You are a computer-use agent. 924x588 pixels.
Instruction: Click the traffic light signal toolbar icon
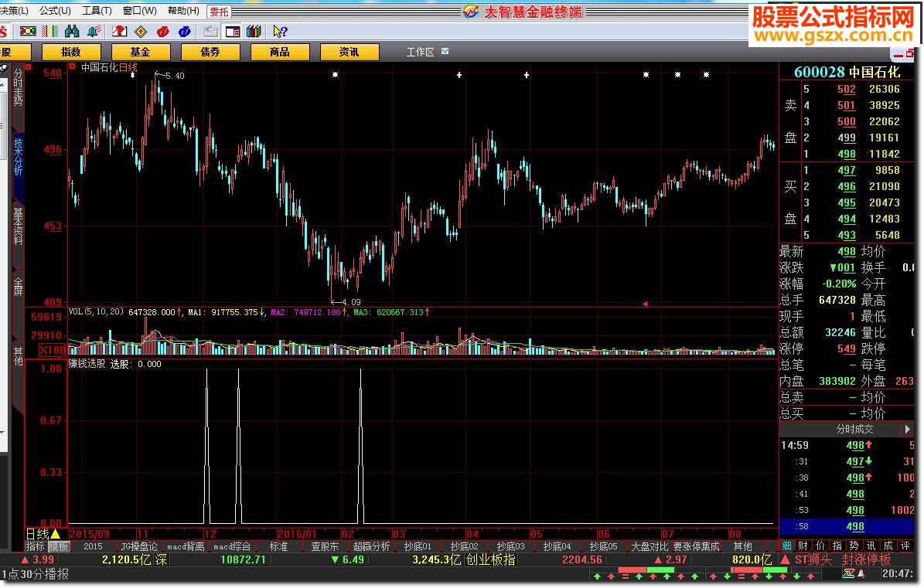pos(28,31)
